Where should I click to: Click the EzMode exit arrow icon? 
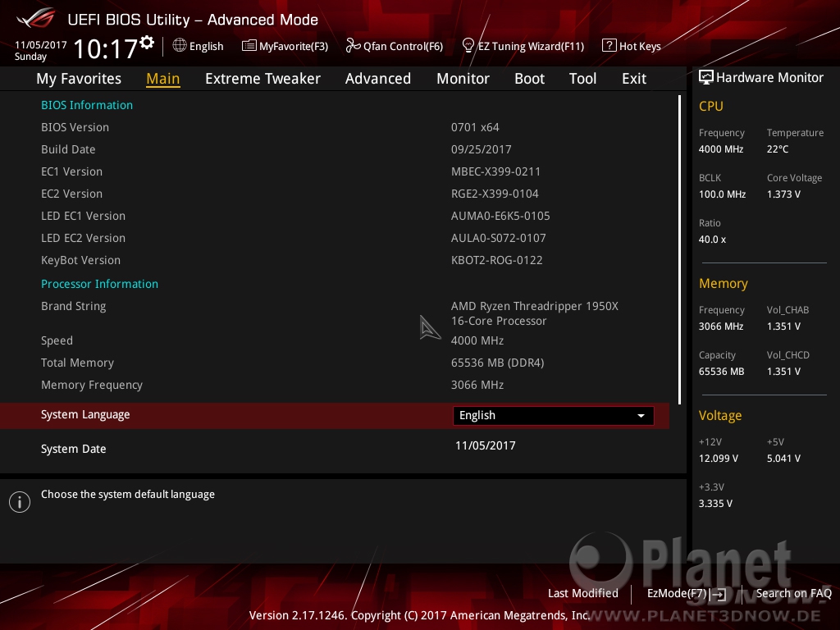point(719,594)
